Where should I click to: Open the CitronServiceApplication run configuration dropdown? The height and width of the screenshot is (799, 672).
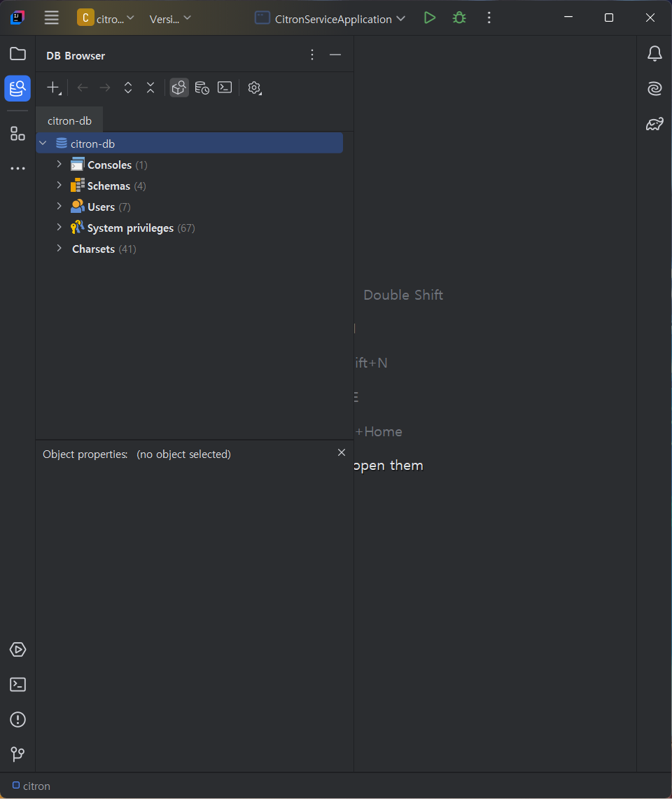[x=330, y=19]
